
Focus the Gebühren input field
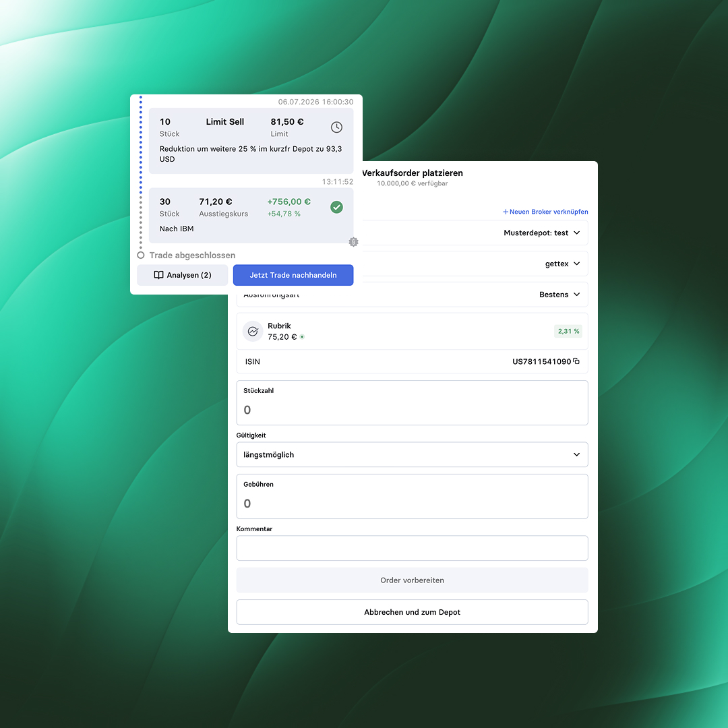tap(413, 496)
